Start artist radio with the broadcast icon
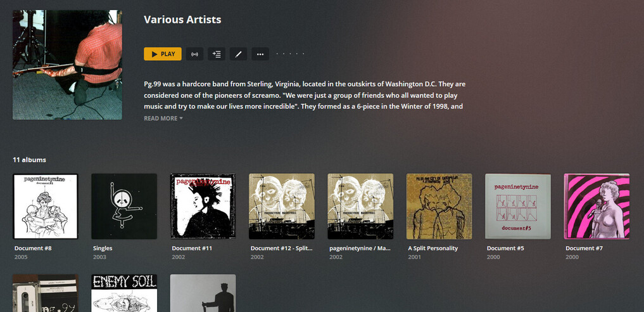Screen dimensions: 644x312 (194, 54)
